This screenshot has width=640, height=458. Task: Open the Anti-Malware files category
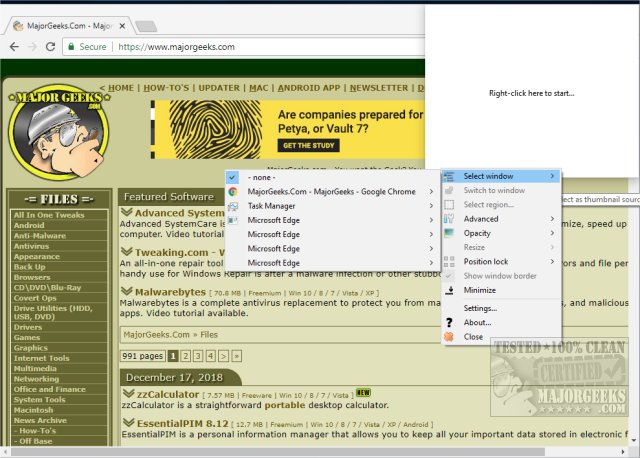pos(40,236)
